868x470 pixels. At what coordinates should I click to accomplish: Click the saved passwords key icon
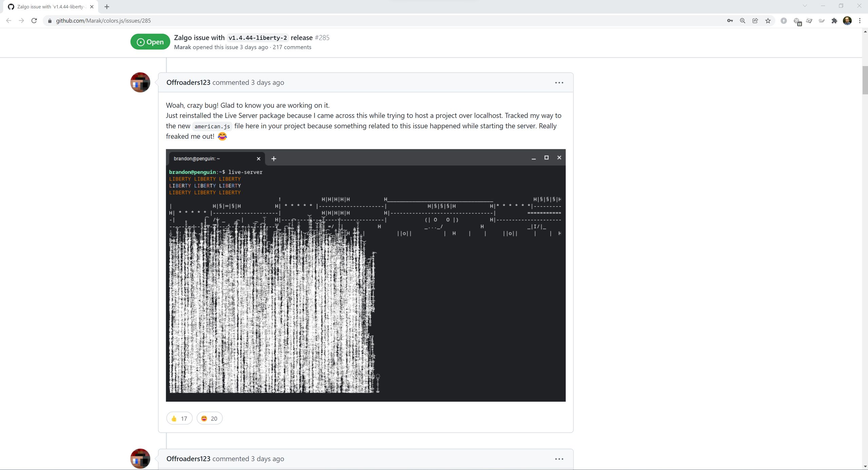coord(730,21)
